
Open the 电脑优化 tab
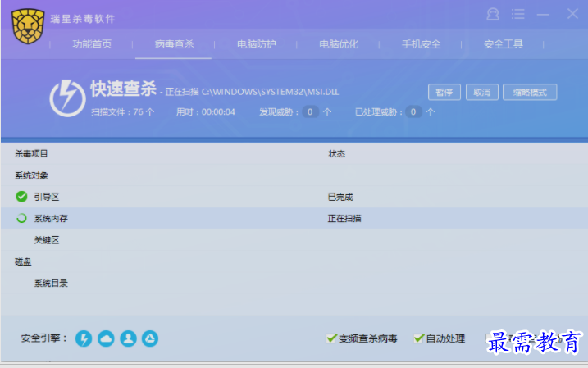click(x=339, y=44)
